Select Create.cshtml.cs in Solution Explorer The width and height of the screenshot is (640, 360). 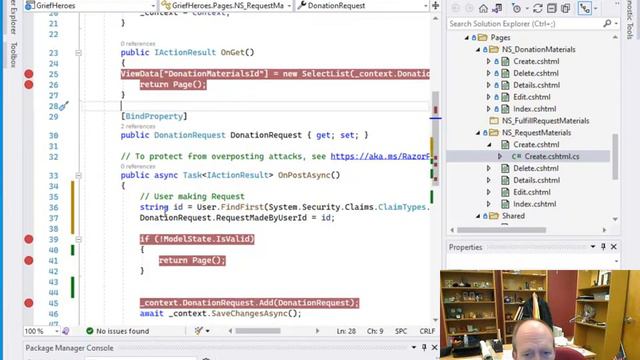551,156
